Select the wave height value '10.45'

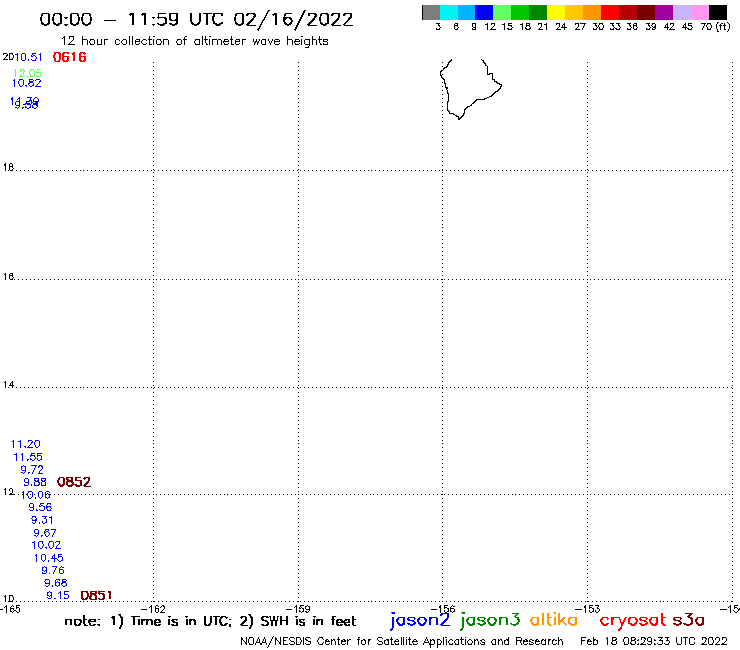pyautogui.click(x=49, y=558)
